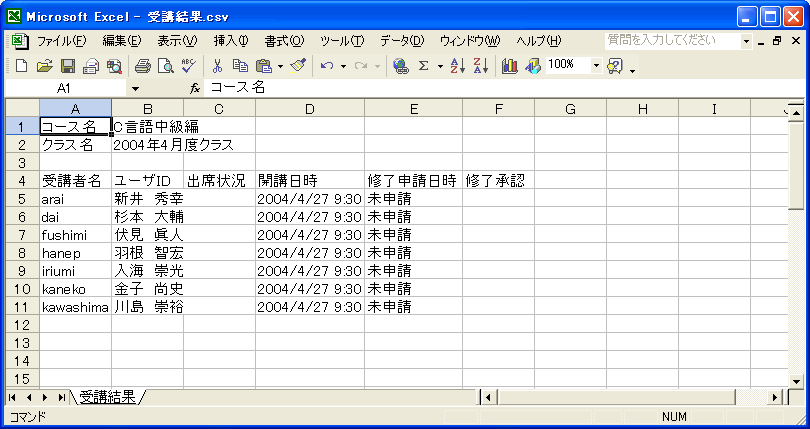The image size is (810, 429).
Task: Select the cell reading kawashima
Action: (75, 307)
